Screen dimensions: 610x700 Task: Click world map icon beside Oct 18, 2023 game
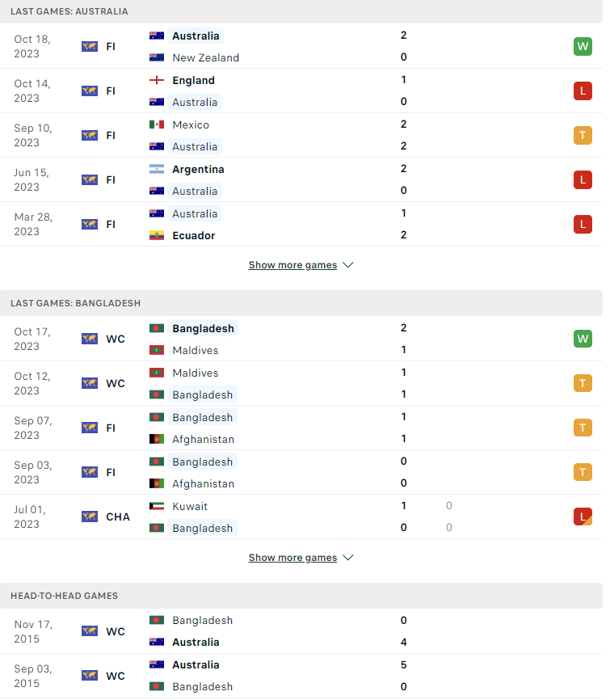tap(90, 46)
